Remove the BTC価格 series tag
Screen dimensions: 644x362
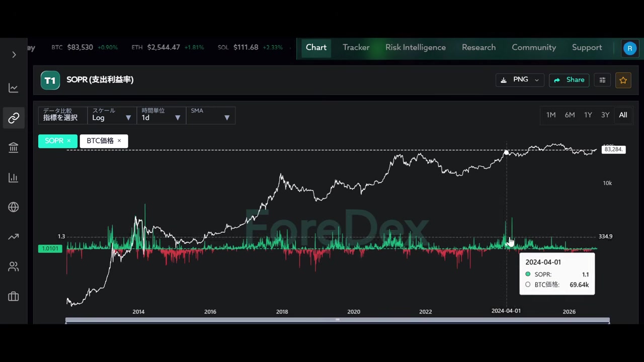[x=119, y=141]
